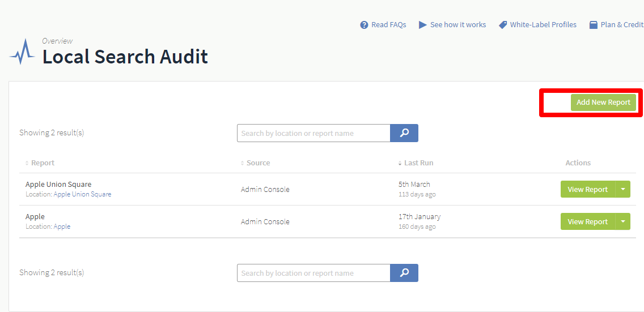Image resolution: width=644 pixels, height=312 pixels.
Task: Click the See how it works play icon
Action: click(423, 25)
